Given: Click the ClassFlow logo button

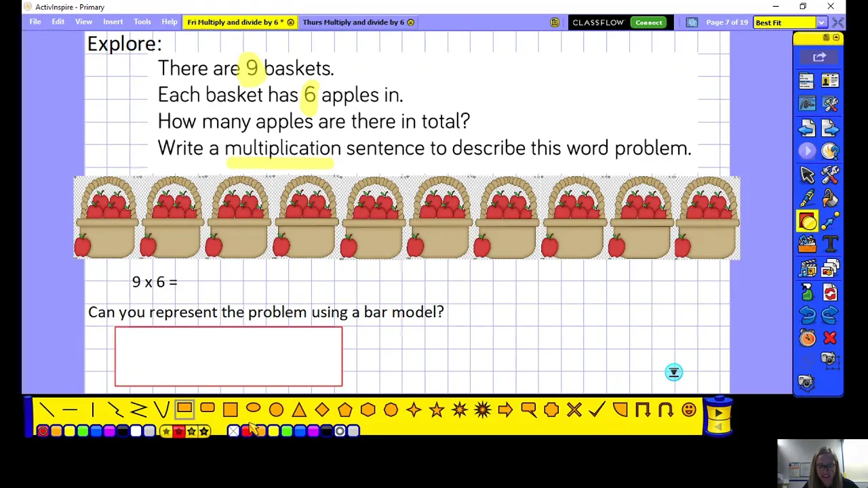Looking at the screenshot, I should (598, 22).
